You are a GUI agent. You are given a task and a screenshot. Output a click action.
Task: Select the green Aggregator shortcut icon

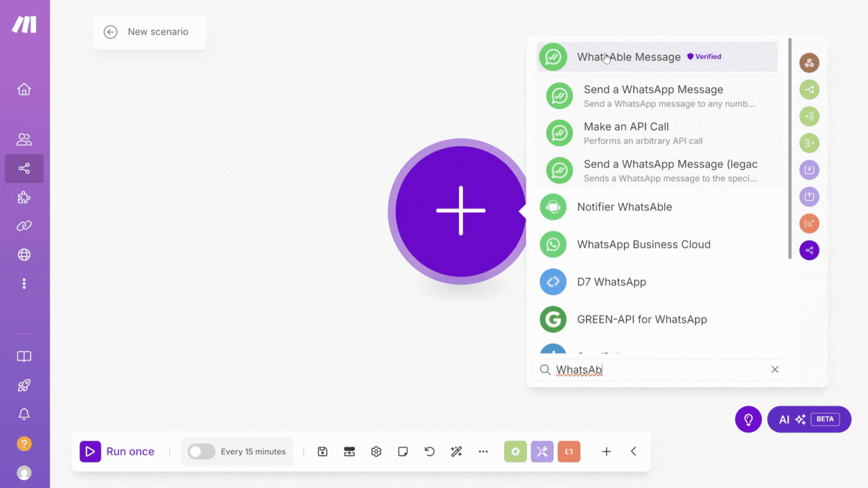pyautogui.click(x=809, y=143)
